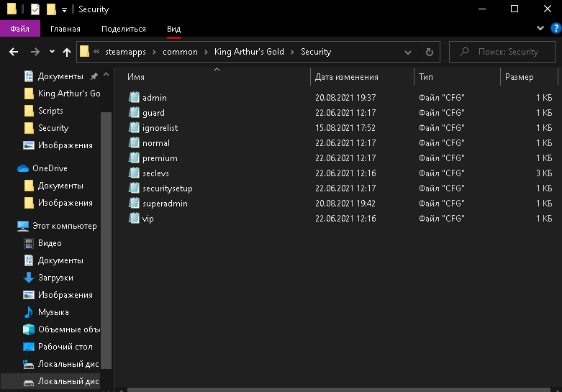The height and width of the screenshot is (392, 562).
Task: Open recent locations dropdown arrow
Action: (x=52, y=52)
